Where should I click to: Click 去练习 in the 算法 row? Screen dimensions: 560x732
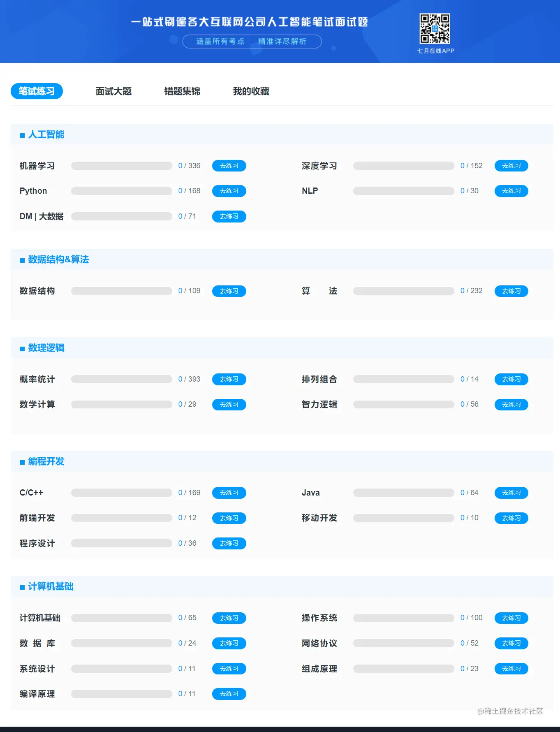coord(511,291)
